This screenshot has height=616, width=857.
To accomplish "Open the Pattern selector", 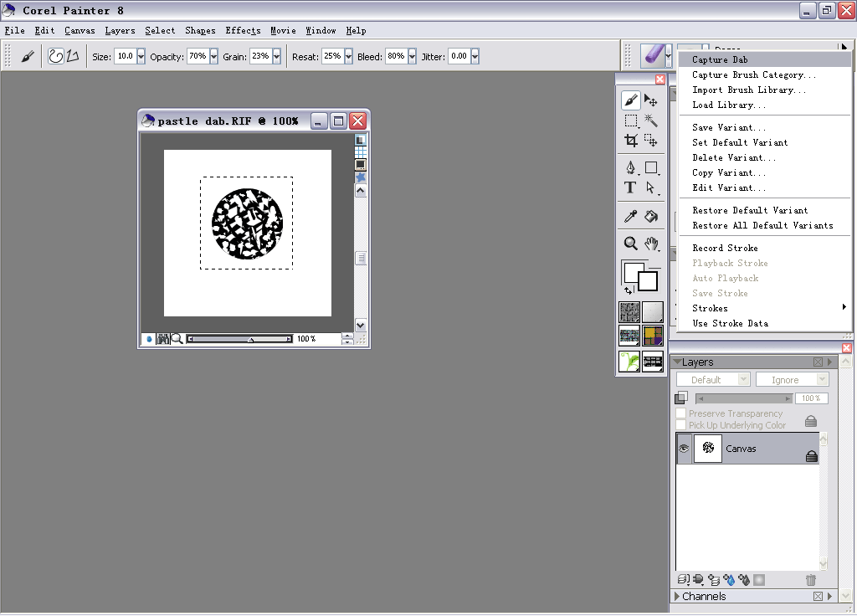I will coord(629,336).
